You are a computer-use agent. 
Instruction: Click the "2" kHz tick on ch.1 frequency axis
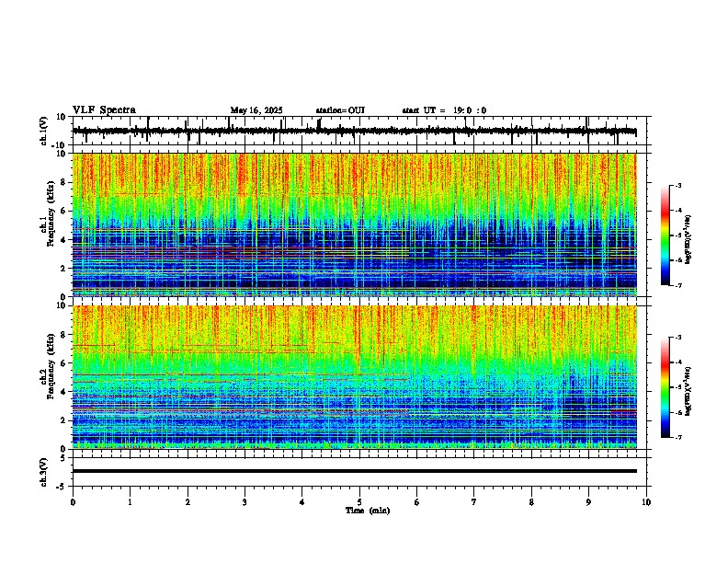pyautogui.click(x=63, y=268)
